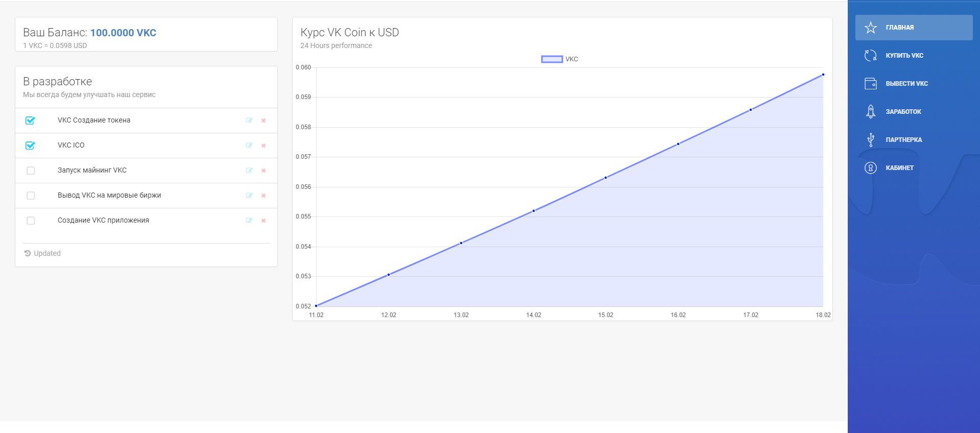Viewport: 980px width, 433px height.
Task: Click the 24 Hours performance subtitle
Action: [336, 45]
